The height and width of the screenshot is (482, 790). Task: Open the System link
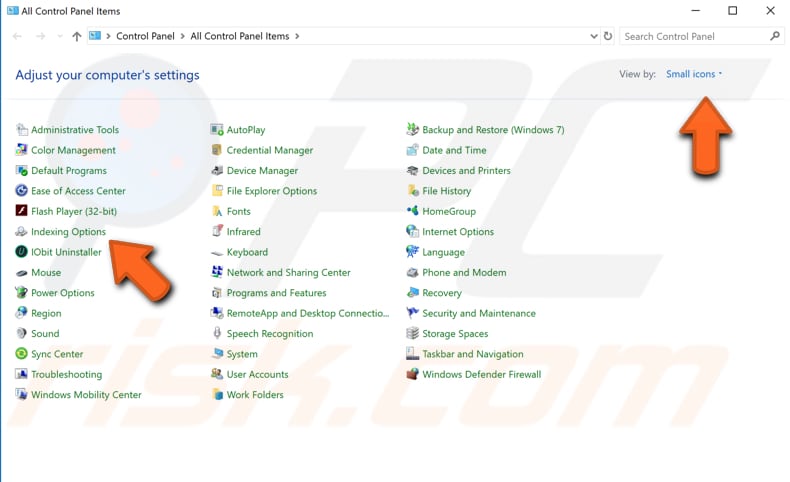242,354
